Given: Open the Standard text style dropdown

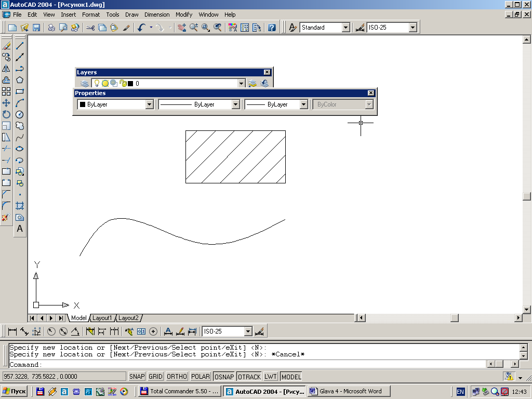Looking at the screenshot, I should (x=345, y=28).
